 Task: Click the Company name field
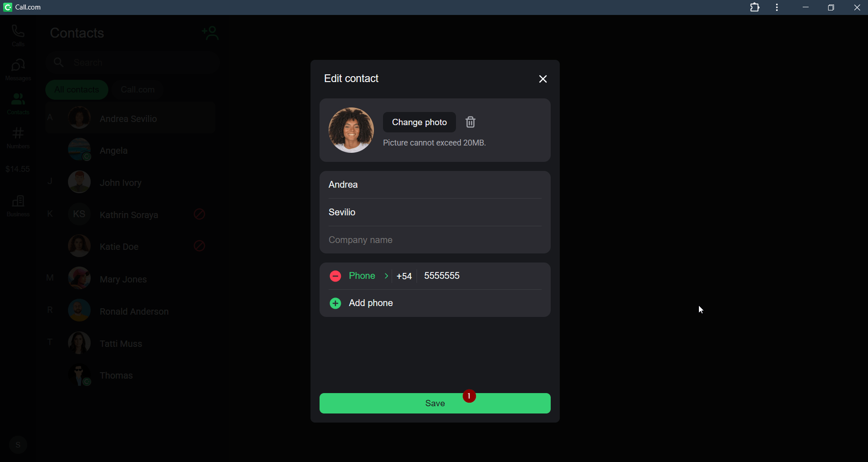(x=434, y=240)
